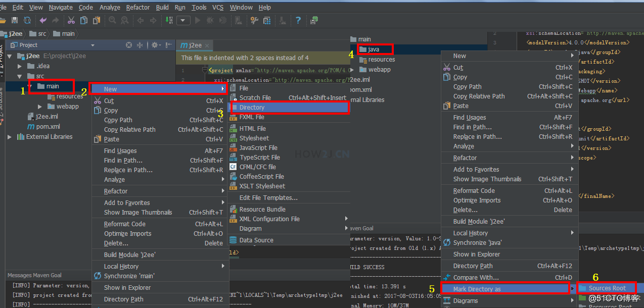The width and height of the screenshot is (644, 308).
Task: Click the blue Help question mark icon
Action: [x=298, y=20]
